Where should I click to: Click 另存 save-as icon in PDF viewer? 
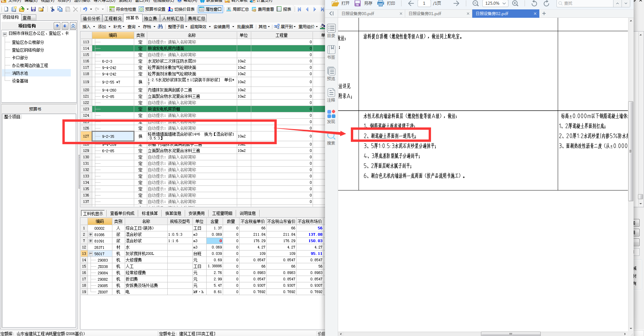364,3
